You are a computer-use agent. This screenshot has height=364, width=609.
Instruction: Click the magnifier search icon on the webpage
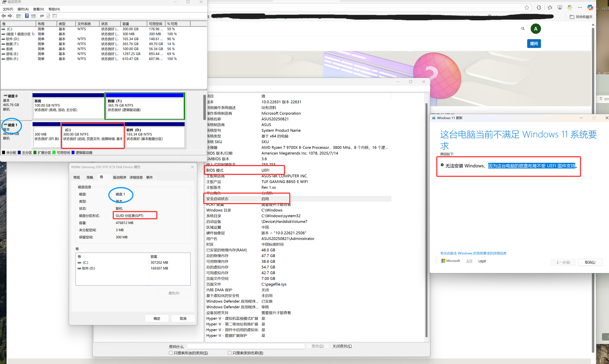(523, 29)
